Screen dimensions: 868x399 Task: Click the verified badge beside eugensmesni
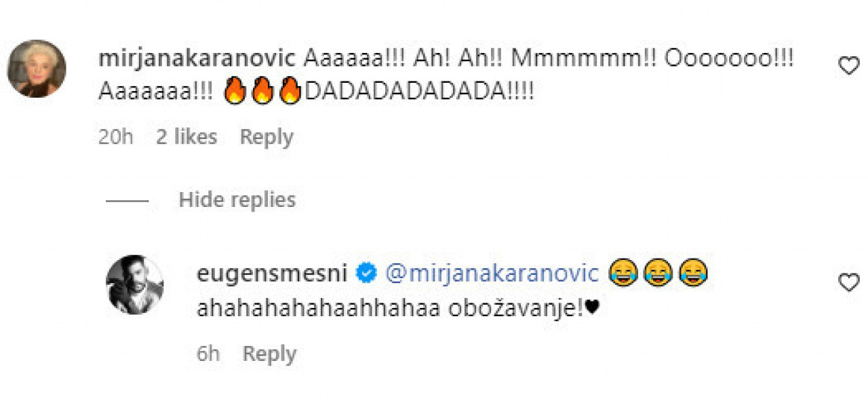(367, 273)
